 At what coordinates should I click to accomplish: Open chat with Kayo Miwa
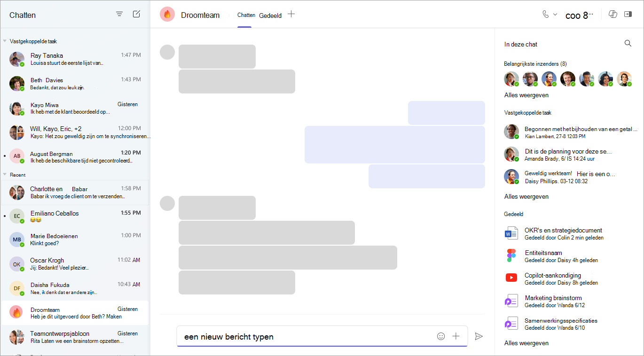[75, 108]
